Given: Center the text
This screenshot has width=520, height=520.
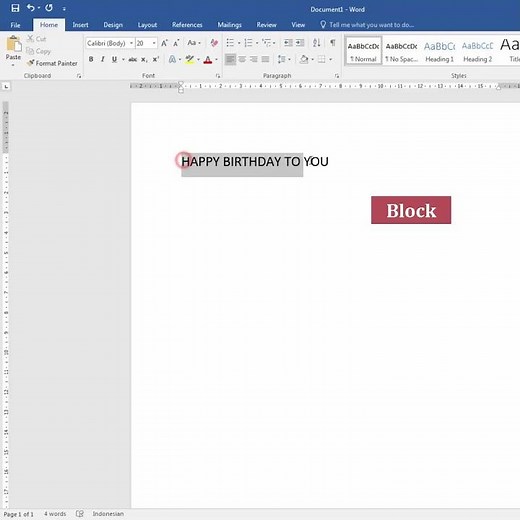Looking at the screenshot, I should click(x=242, y=60).
